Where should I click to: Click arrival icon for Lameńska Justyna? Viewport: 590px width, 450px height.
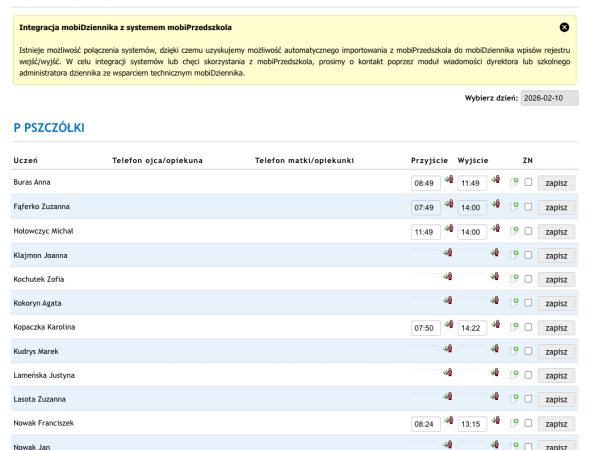448,372
